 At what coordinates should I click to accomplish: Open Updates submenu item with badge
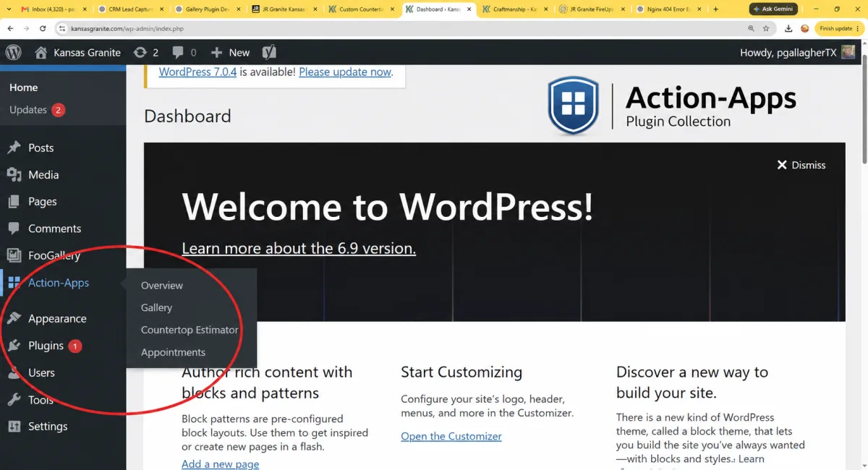click(x=37, y=110)
